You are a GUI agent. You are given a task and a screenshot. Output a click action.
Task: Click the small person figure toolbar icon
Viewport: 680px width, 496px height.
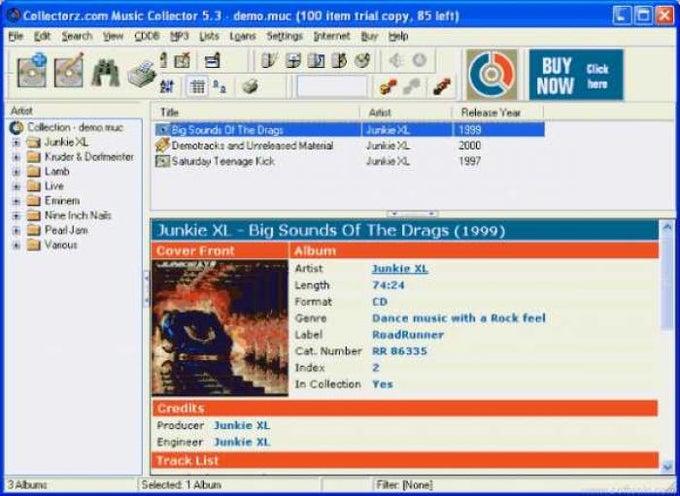click(163, 60)
